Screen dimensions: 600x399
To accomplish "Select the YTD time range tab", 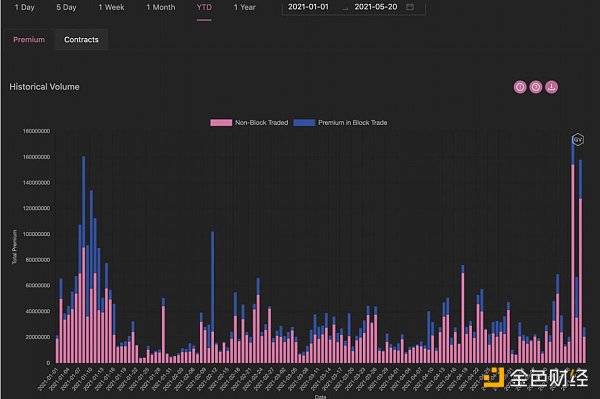I will 204,7.
